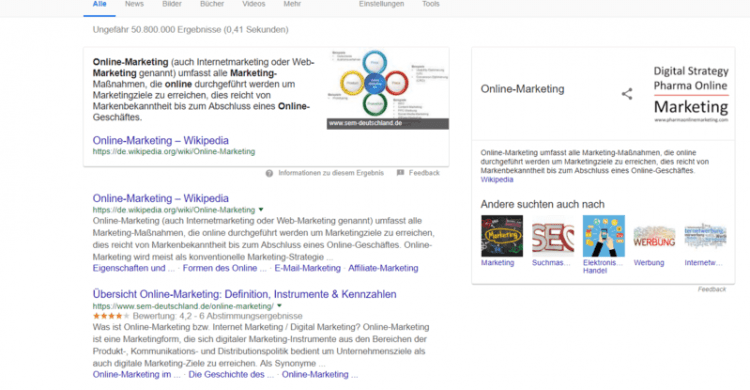The width and height of the screenshot is (750, 390).
Task: Expand dropdown arrow beside sem-deutschland URL
Action: click(279, 306)
